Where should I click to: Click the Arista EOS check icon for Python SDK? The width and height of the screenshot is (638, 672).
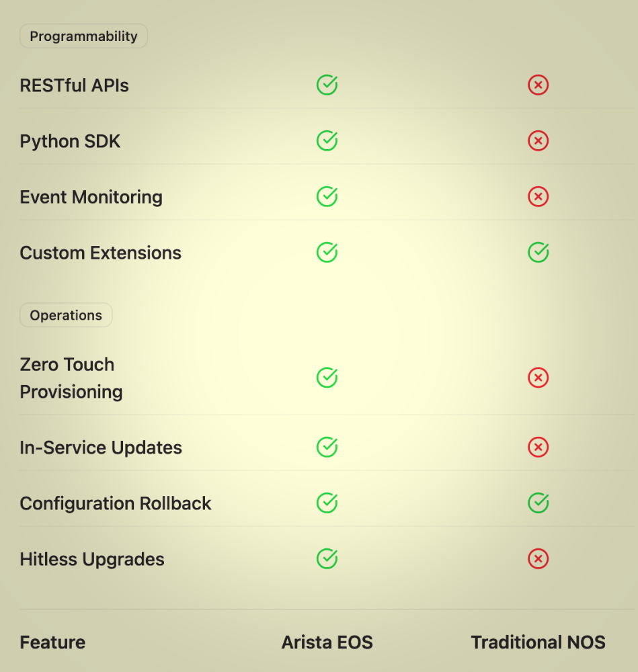pyautogui.click(x=327, y=141)
